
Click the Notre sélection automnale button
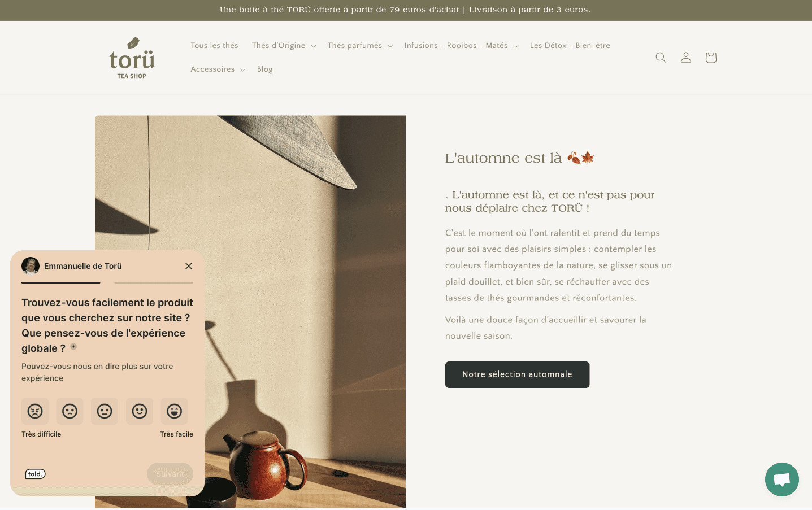coord(517,374)
